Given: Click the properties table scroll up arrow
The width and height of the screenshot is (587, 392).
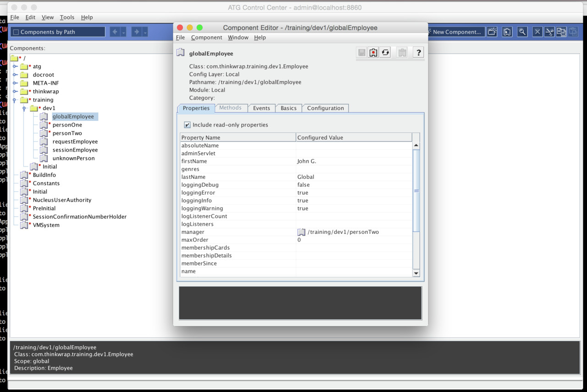Looking at the screenshot, I should [416, 145].
